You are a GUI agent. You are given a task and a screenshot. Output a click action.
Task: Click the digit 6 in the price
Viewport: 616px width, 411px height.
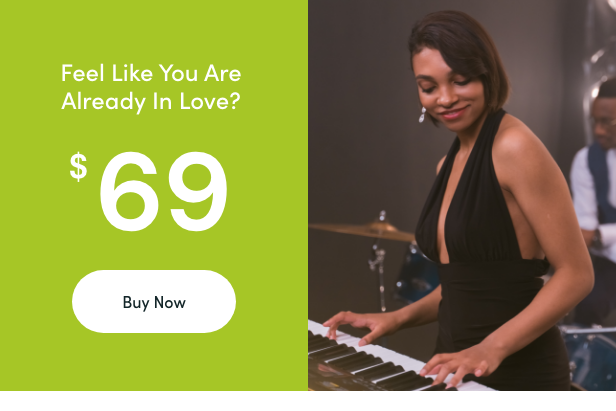coord(129,191)
